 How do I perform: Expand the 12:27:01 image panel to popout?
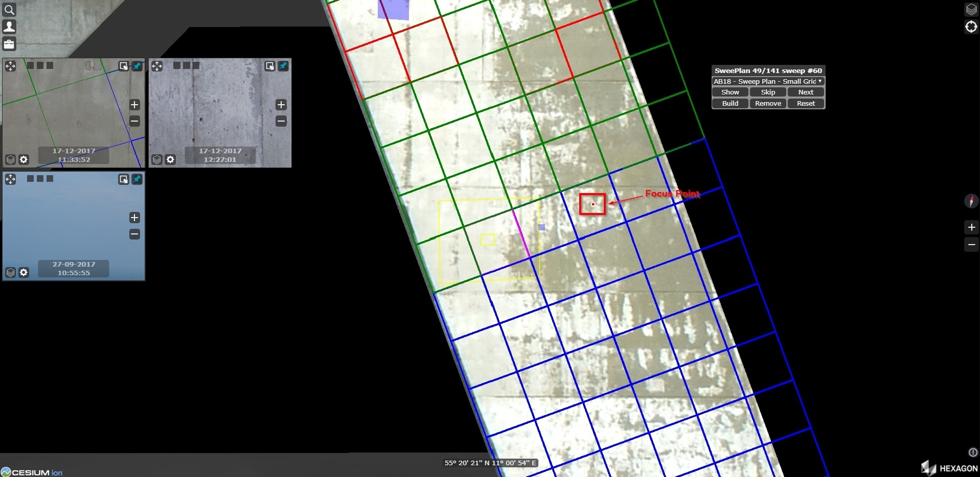coord(269,66)
